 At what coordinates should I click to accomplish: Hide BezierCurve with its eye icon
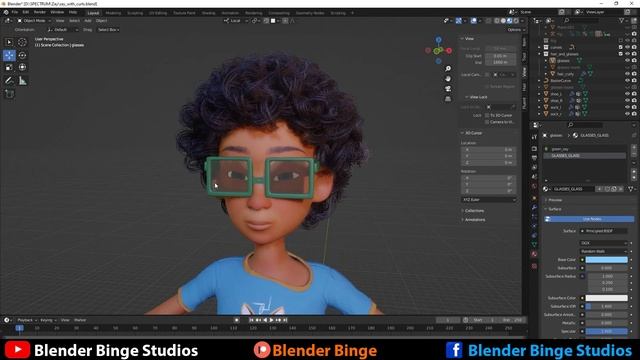pos(627,80)
